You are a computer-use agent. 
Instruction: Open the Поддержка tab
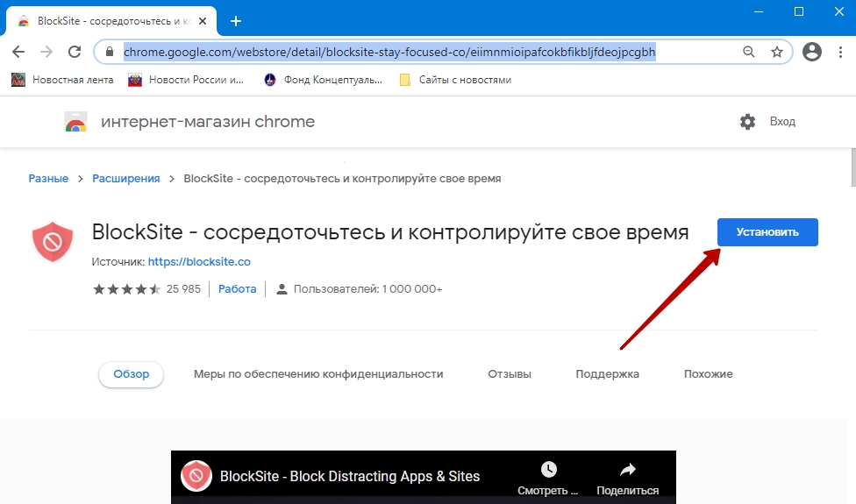[x=607, y=374]
